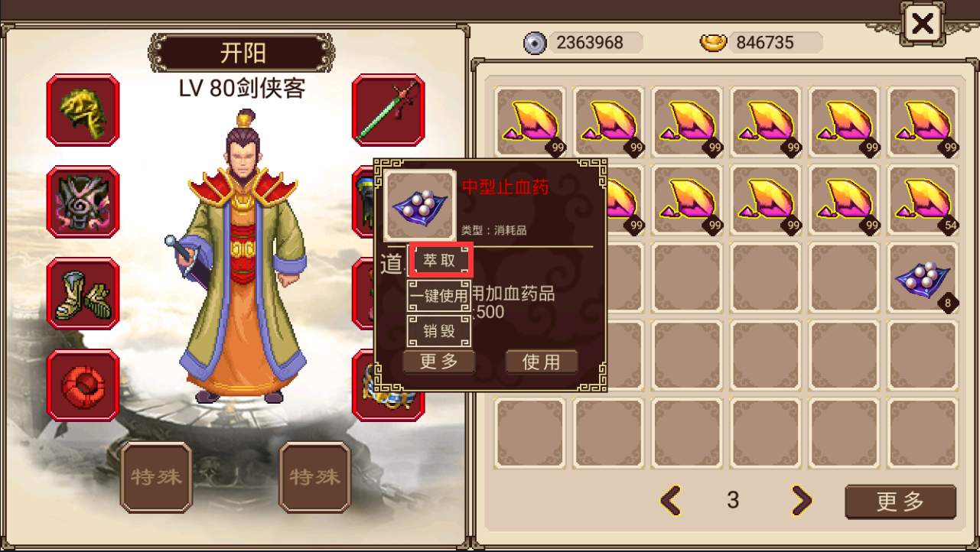Select the first feather item in inventory
980x552 pixels.
pyautogui.click(x=530, y=122)
